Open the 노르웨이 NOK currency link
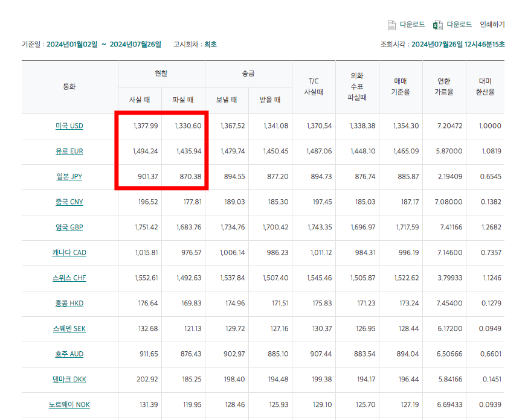Viewport: 525px width, 420px height. pos(69,405)
